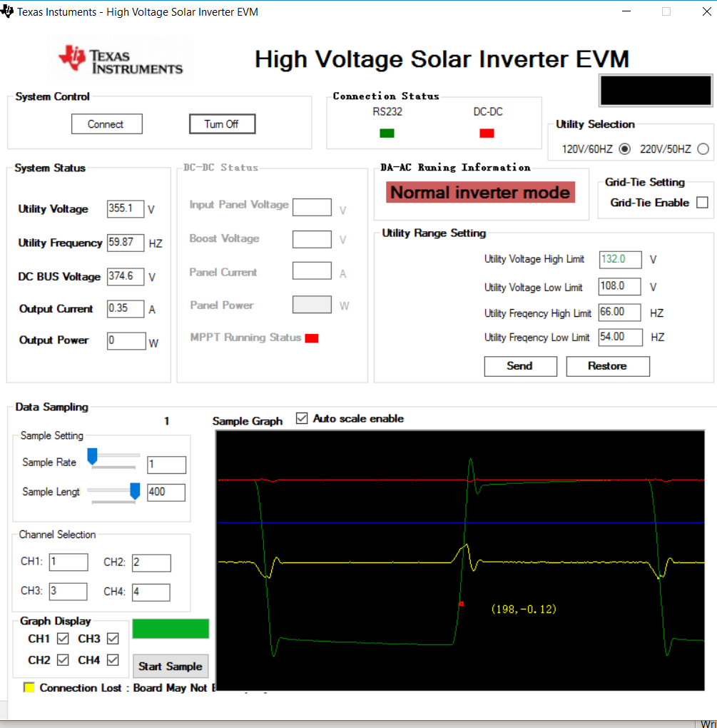This screenshot has width=717, height=728.
Task: Click the Output Power reading field
Action: pyautogui.click(x=126, y=341)
